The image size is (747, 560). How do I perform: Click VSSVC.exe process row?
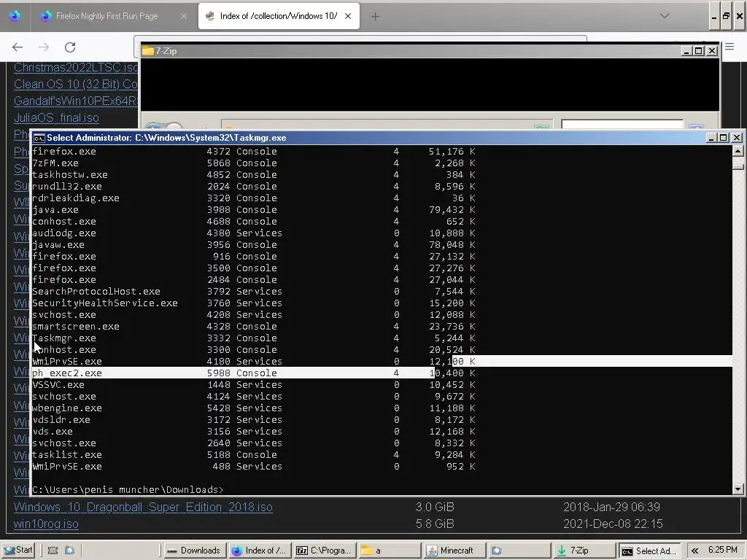[x=253, y=385]
